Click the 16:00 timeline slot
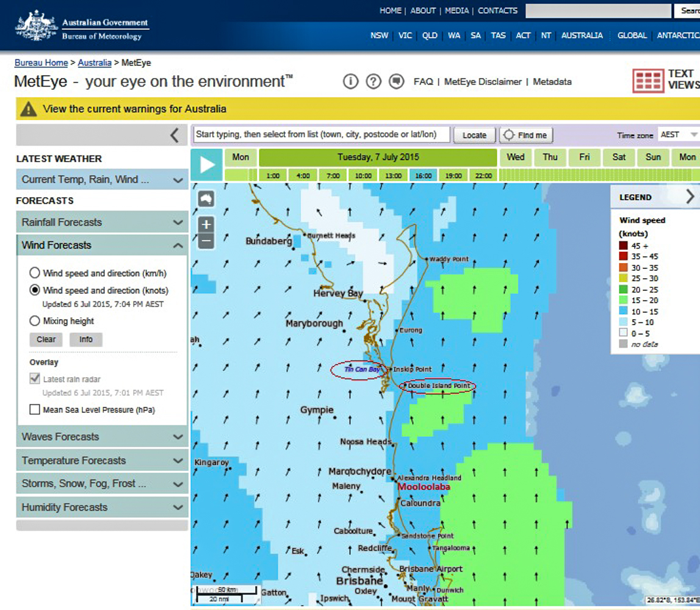Image resolution: width=700 pixels, height=610 pixels. 424,176
